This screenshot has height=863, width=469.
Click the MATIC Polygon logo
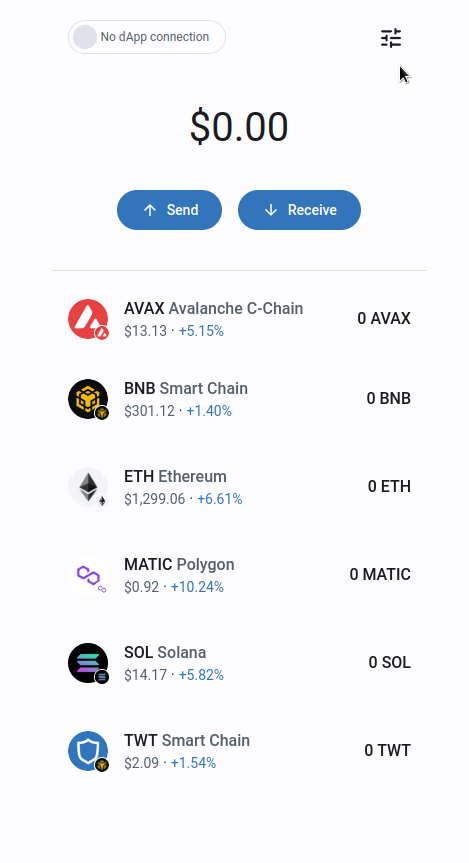(88, 575)
